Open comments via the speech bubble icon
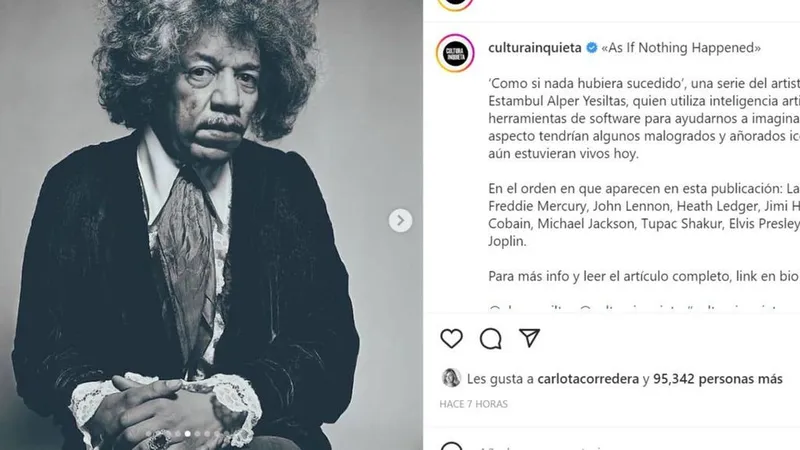The image size is (800, 450). pyautogui.click(x=490, y=338)
